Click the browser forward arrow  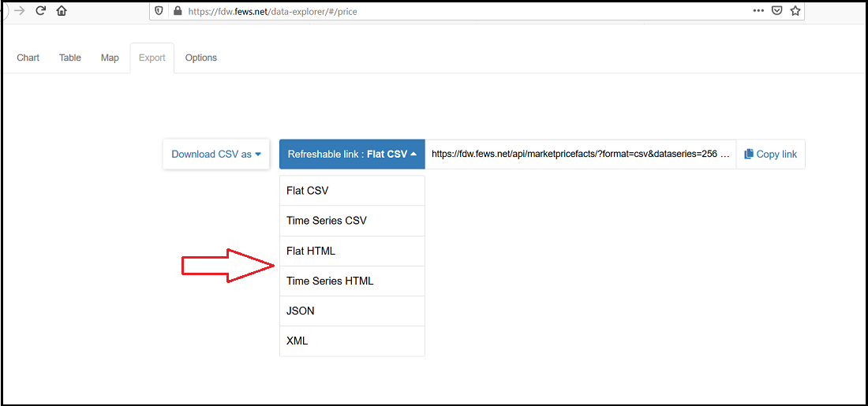click(x=20, y=11)
